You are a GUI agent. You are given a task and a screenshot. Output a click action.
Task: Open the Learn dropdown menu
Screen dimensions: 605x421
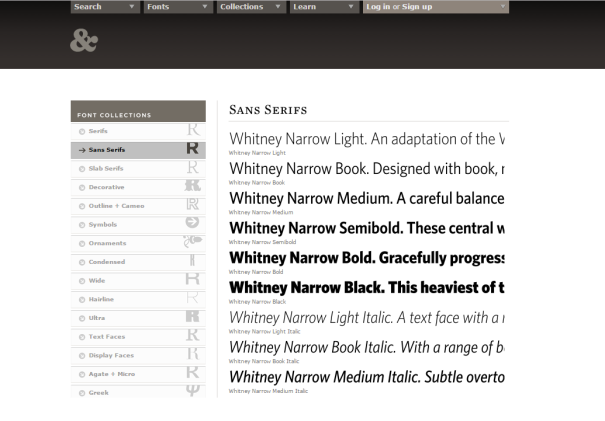[x=324, y=7]
